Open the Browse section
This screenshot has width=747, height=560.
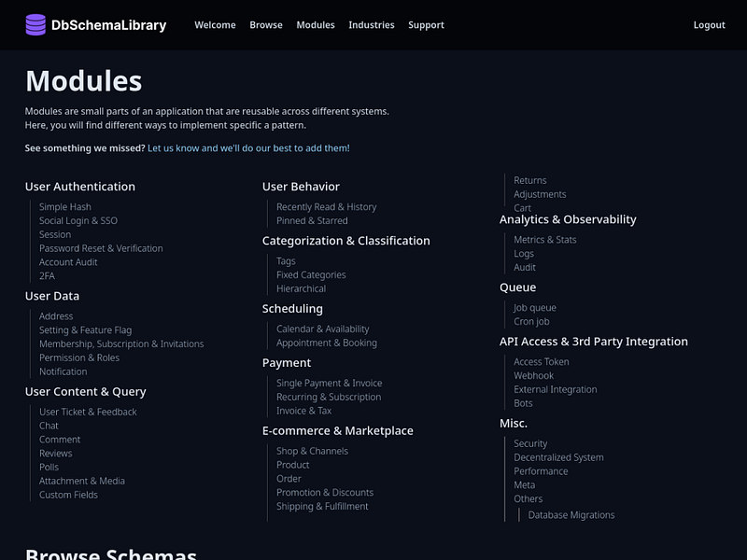(266, 25)
